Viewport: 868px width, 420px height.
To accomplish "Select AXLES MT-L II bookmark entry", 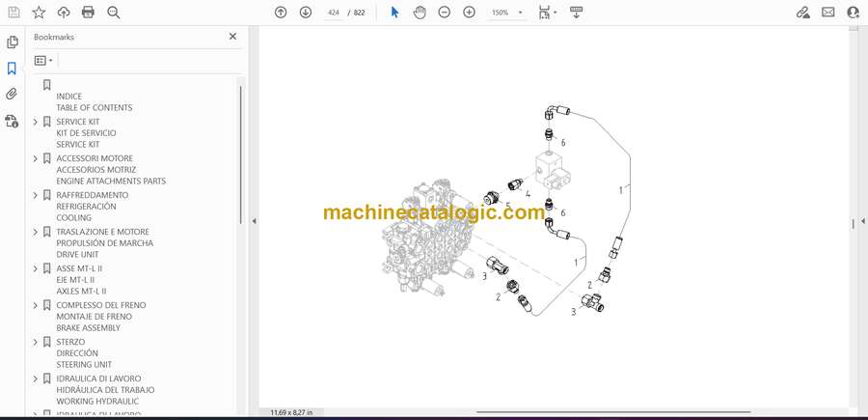I will point(81,291).
